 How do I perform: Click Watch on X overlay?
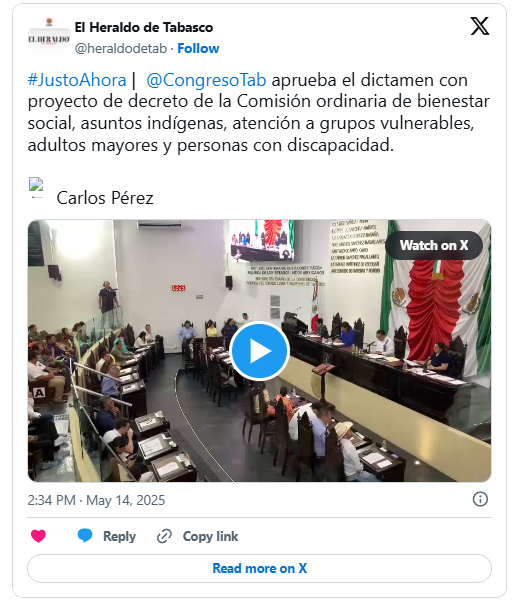pos(434,245)
